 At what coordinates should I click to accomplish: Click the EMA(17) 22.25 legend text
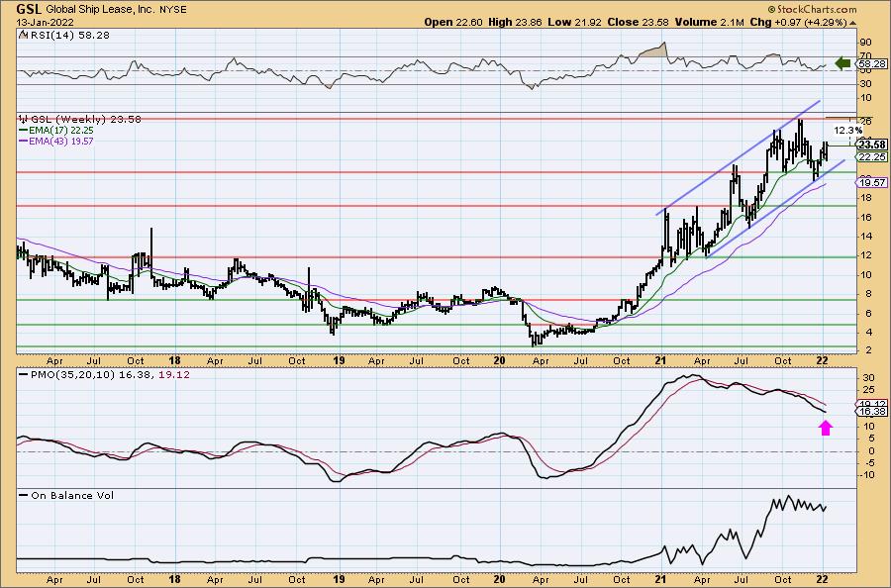[61, 130]
